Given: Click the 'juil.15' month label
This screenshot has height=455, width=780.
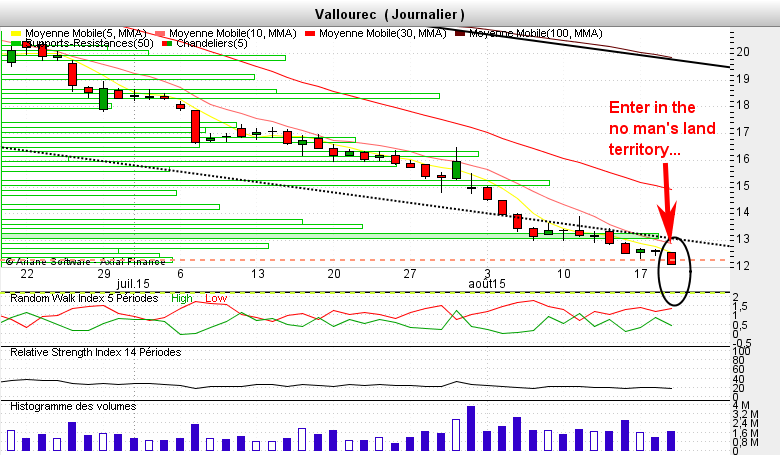Looking at the screenshot, I should tap(133, 284).
